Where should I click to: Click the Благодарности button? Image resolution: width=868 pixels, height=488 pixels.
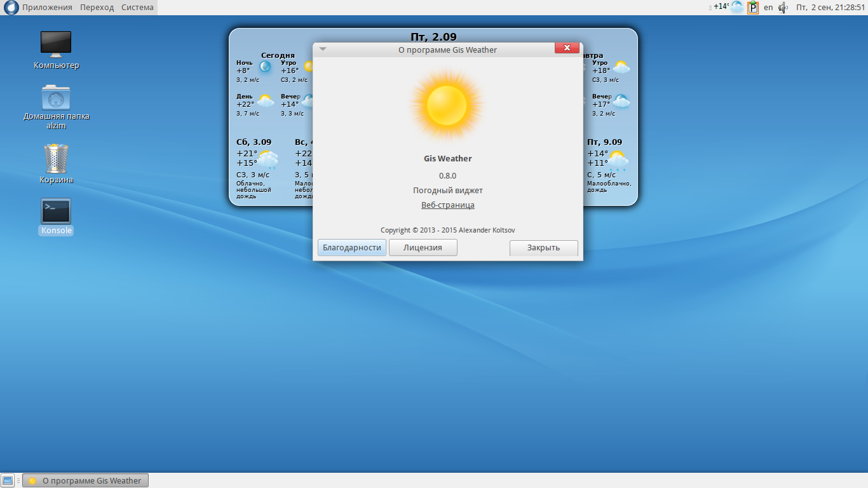point(352,248)
